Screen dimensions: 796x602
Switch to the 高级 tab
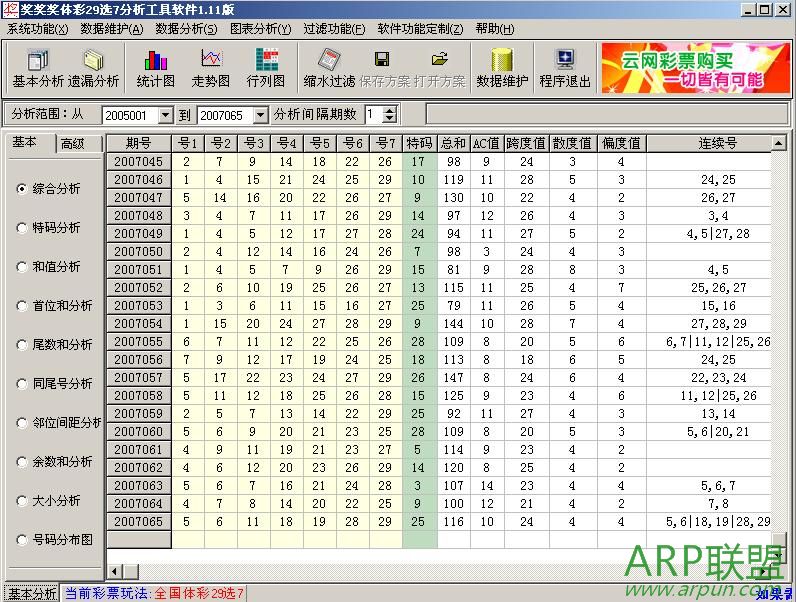point(72,144)
